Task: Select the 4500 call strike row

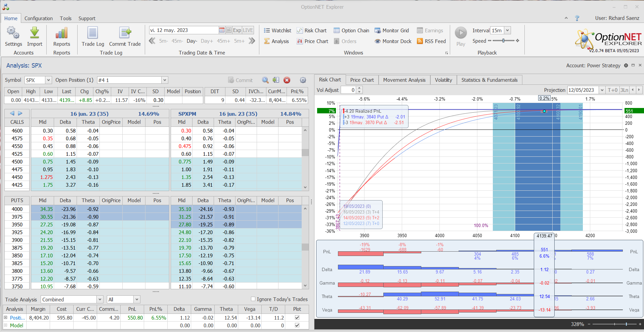Action: pos(17,162)
